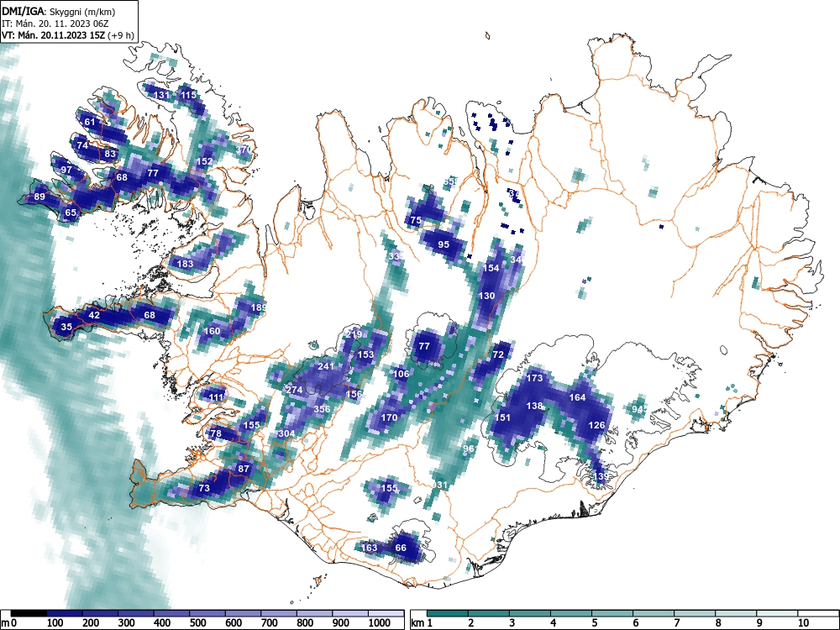Select the 74 visibility label
Screen dimensions: 840x630
(x=82, y=145)
